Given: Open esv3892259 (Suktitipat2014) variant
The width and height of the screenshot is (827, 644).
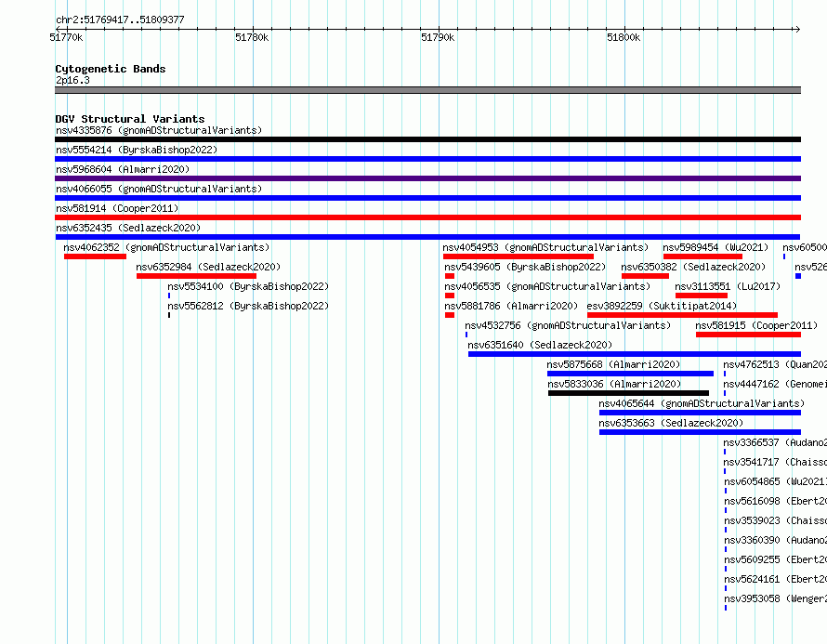Looking at the screenshot, I should pos(662,306).
